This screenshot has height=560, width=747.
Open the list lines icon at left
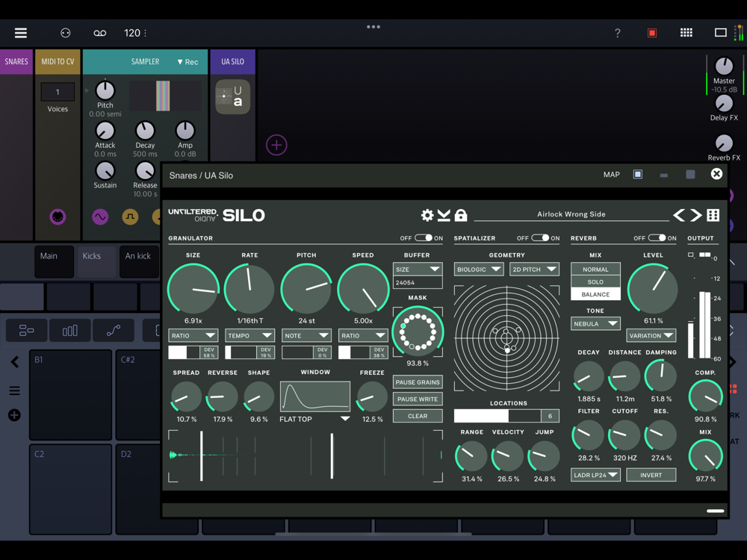click(14, 391)
